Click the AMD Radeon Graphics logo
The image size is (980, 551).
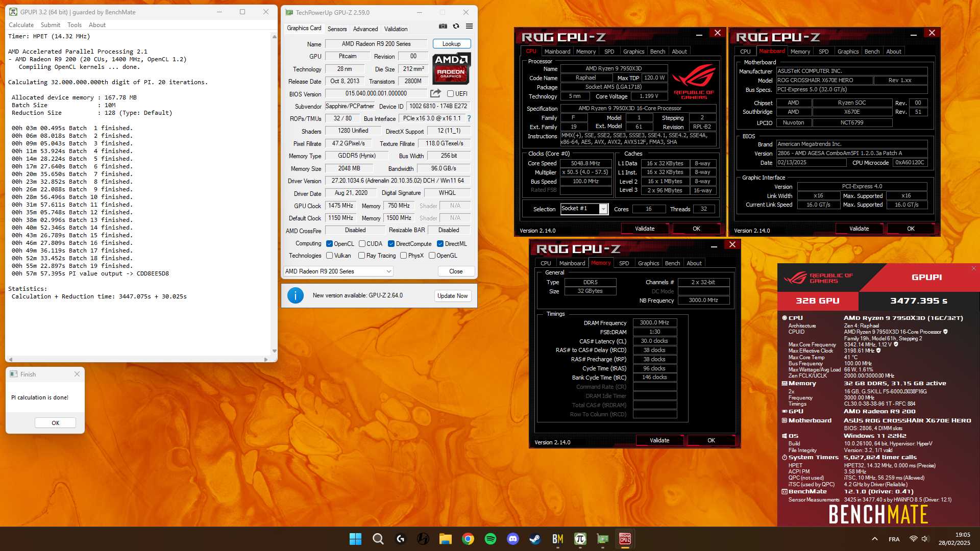tap(451, 68)
